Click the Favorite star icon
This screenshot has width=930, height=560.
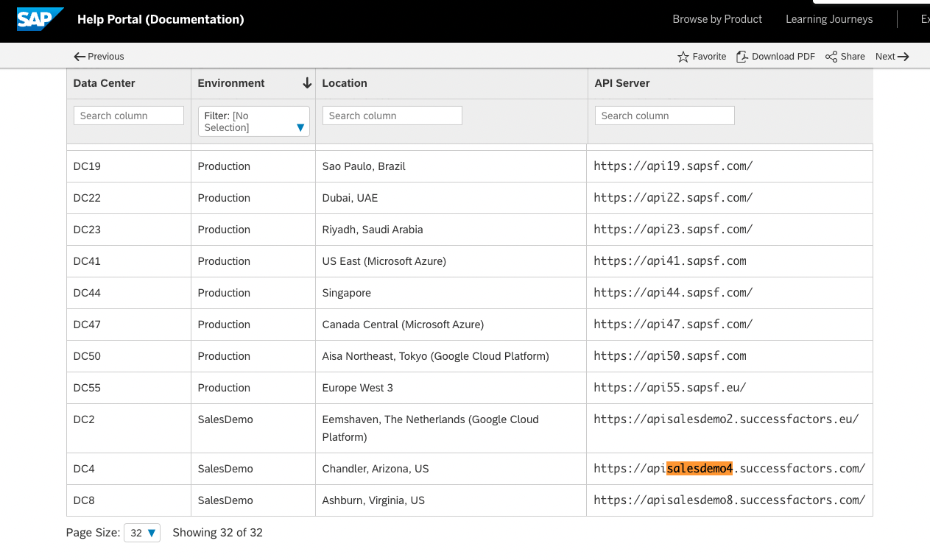(x=683, y=57)
